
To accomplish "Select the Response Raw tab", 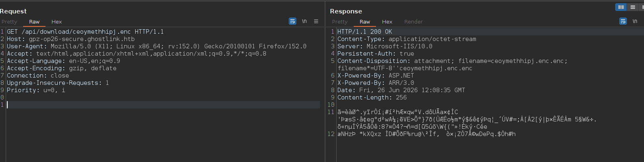I will 365,22.
